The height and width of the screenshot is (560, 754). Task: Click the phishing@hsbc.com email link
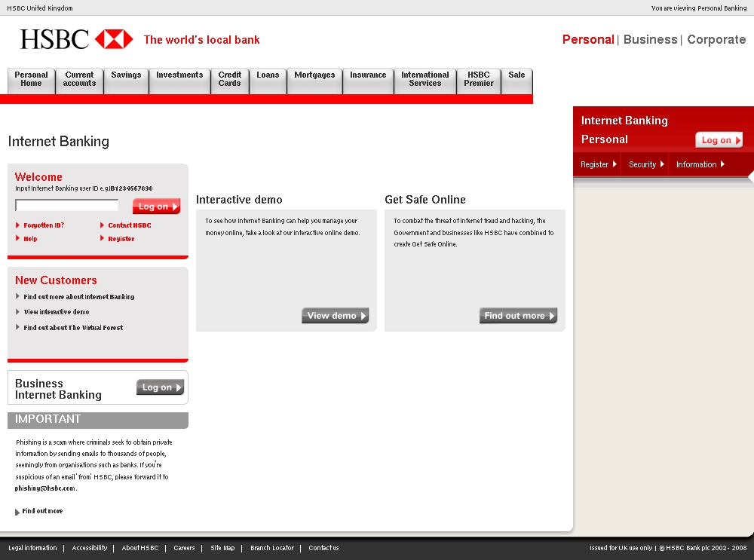[x=45, y=488]
